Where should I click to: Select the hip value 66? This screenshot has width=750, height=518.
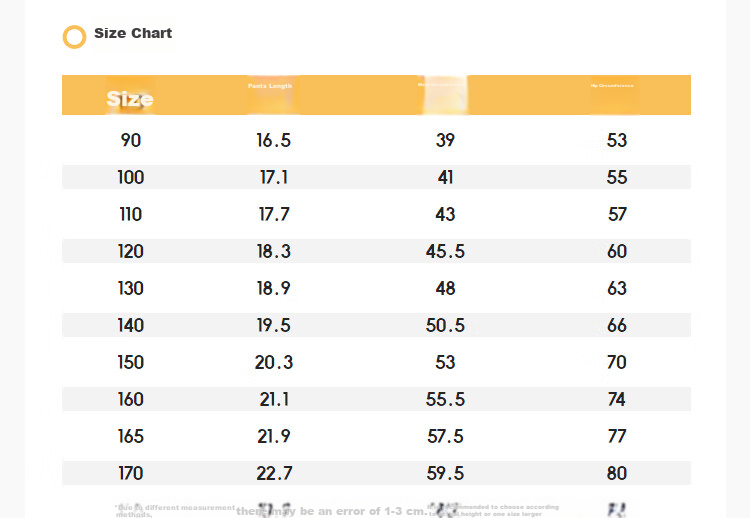(617, 325)
